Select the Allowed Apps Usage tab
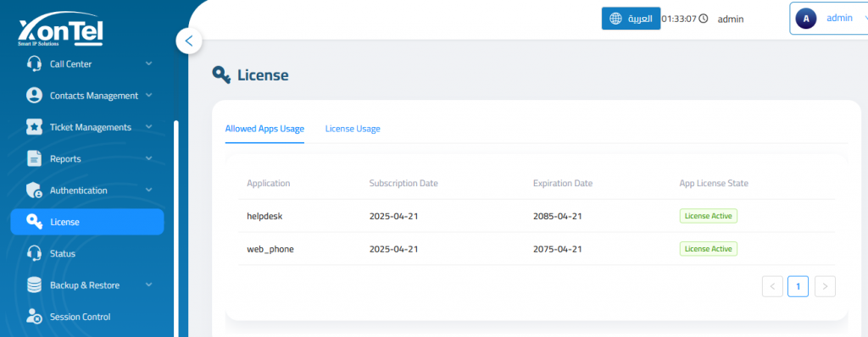The image size is (868, 337). (x=264, y=129)
